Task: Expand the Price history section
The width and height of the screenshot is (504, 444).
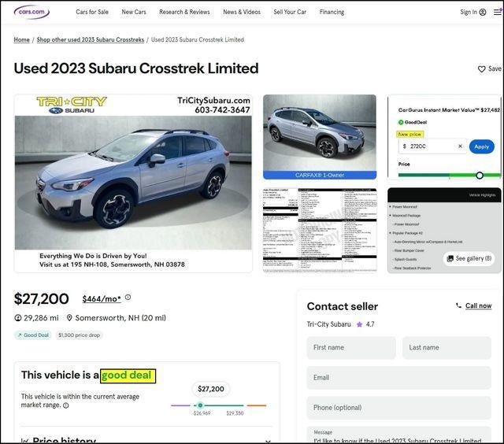Action: 268,441
